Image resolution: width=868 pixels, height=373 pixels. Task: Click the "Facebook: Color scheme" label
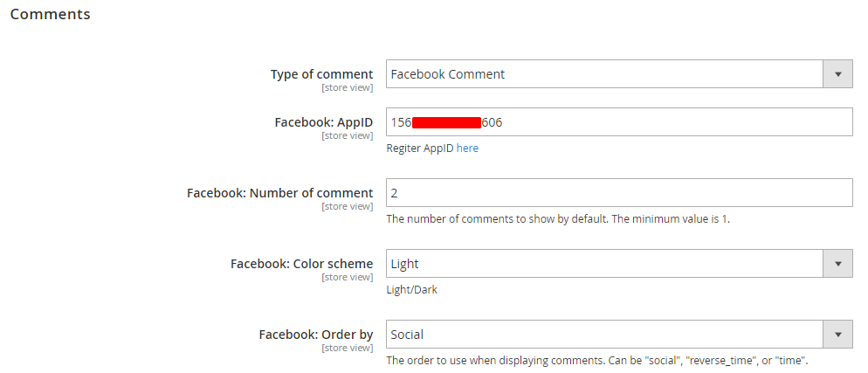coord(301,264)
